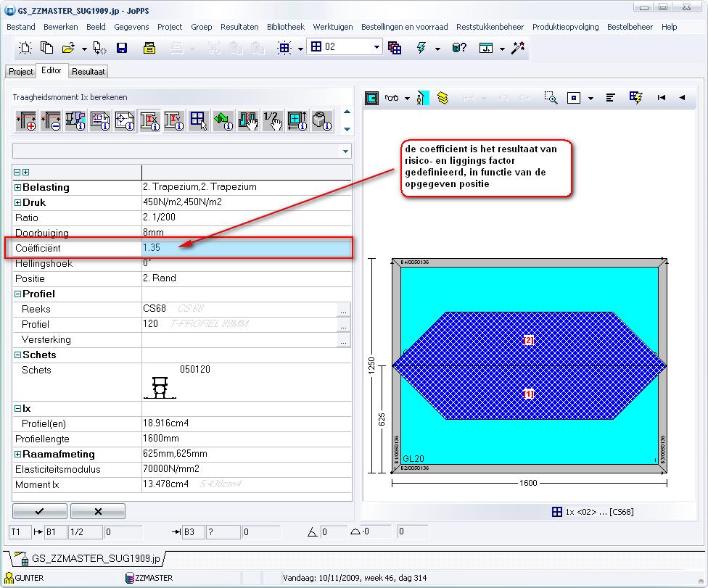
Task: Expand the Druk row
Action: click(17, 202)
